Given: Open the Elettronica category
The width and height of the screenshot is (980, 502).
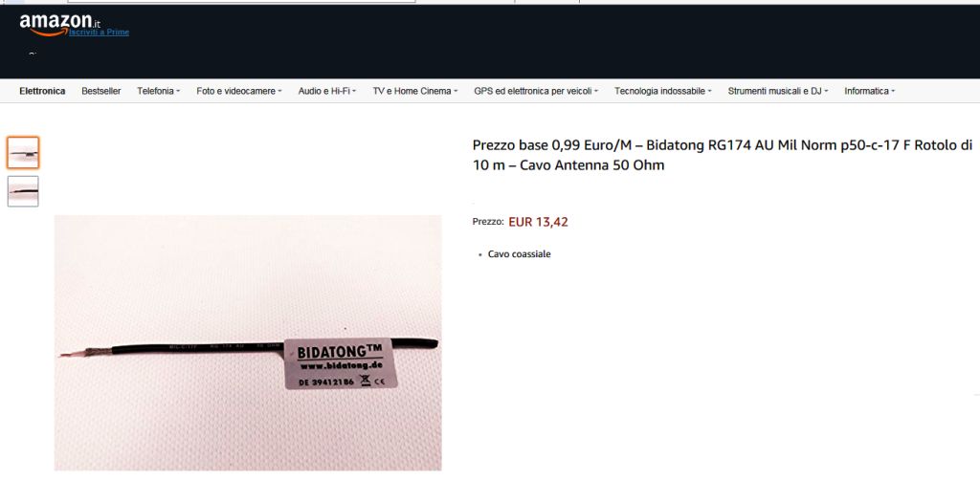Looking at the screenshot, I should pyautogui.click(x=42, y=91).
